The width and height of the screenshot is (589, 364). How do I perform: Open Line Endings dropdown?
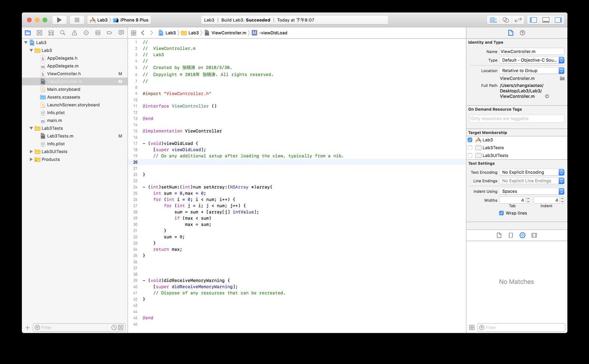(x=532, y=181)
